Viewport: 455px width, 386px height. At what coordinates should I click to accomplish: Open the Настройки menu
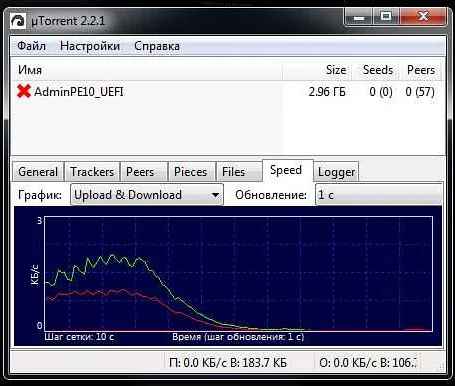[x=90, y=46]
